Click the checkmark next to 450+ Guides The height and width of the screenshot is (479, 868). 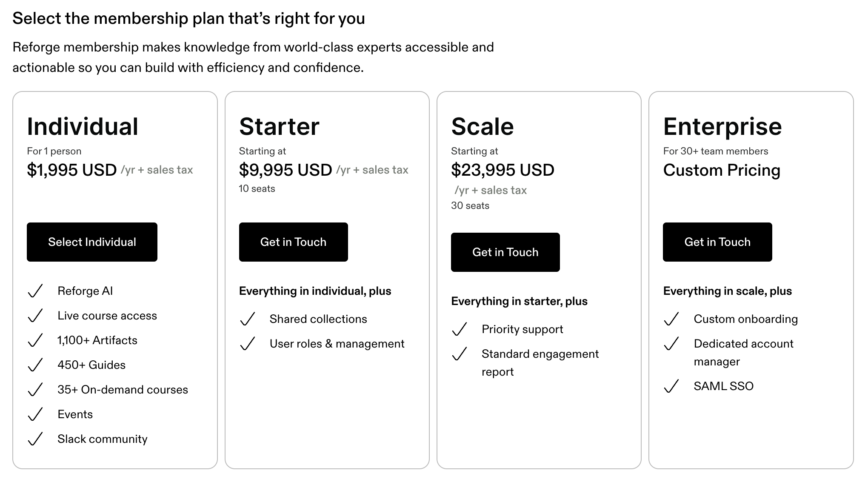35,365
